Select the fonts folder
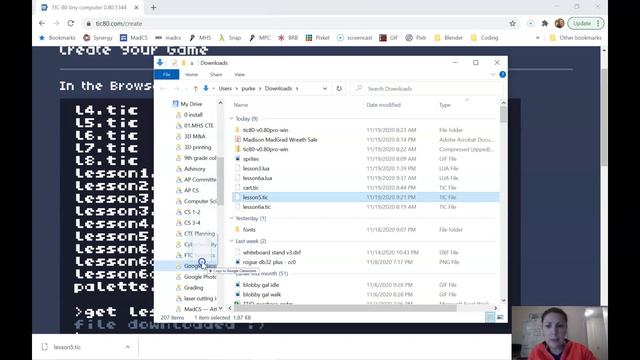The image size is (640, 360). point(365,230)
